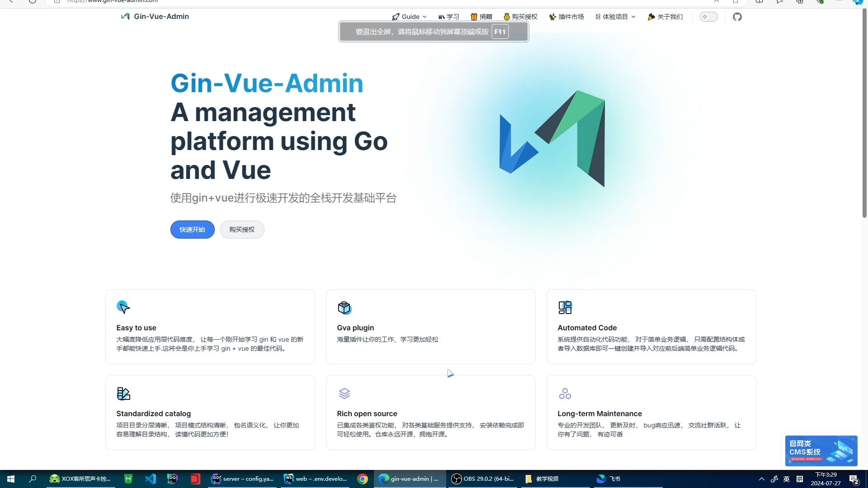Open Google Chrome from taskbar
Screen dimensions: 868x488
[363, 479]
